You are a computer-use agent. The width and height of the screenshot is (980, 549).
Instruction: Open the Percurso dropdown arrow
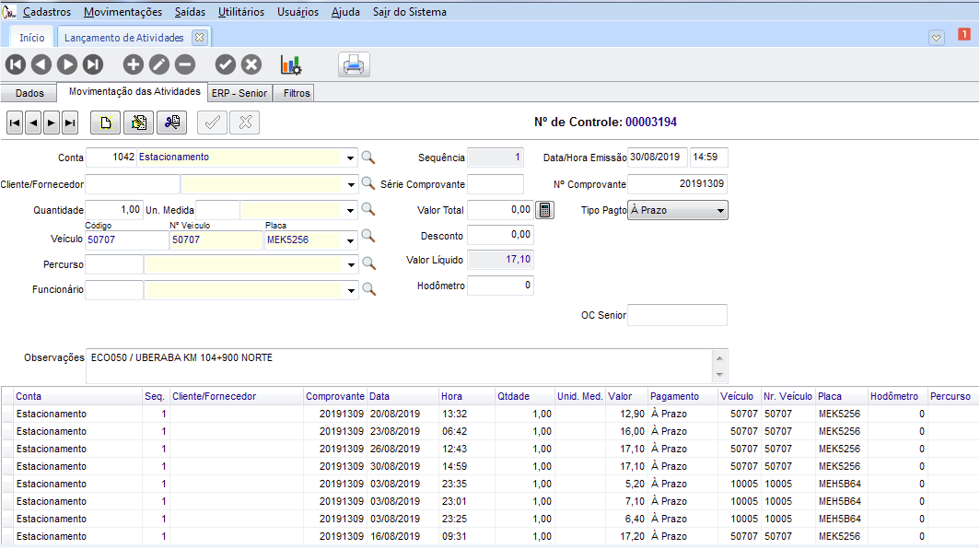pyautogui.click(x=350, y=265)
